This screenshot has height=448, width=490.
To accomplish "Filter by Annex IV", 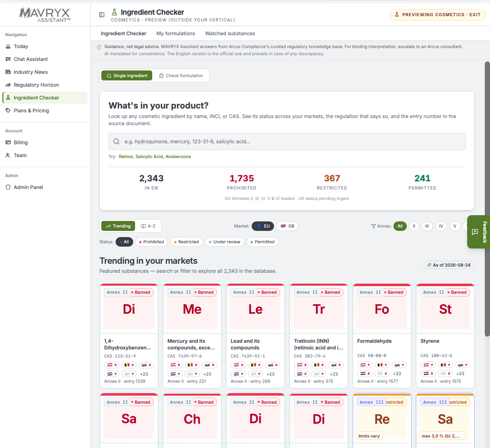I will coord(441,226).
